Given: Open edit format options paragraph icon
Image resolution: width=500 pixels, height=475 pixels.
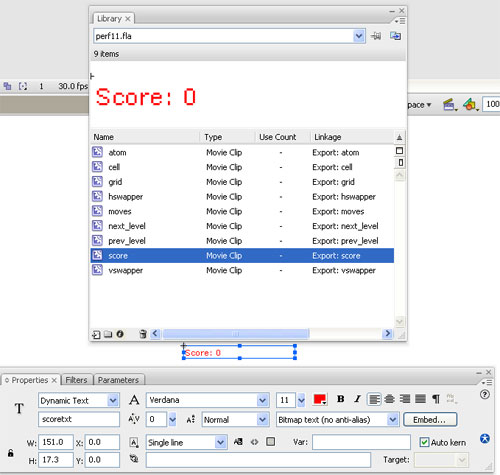Looking at the screenshot, I should (x=436, y=399).
